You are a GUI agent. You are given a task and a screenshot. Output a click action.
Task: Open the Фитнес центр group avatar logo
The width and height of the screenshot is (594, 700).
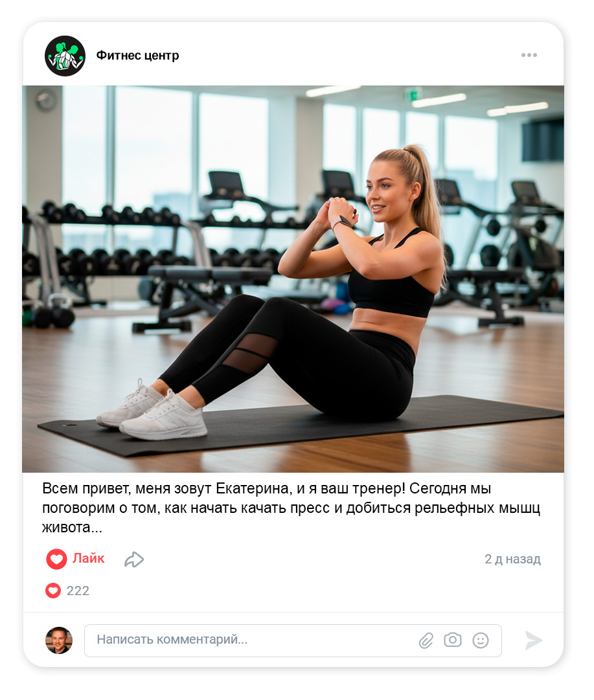(x=65, y=56)
